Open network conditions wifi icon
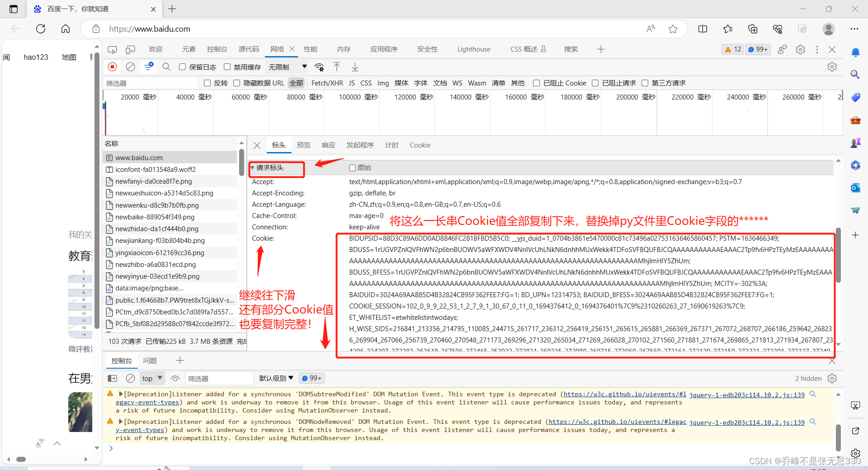The height and width of the screenshot is (470, 868). coord(319,67)
